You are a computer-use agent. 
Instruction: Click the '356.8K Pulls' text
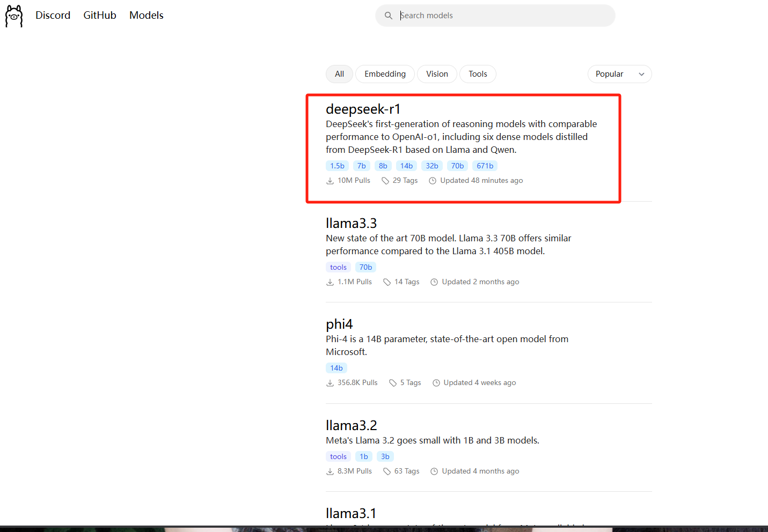click(x=357, y=383)
